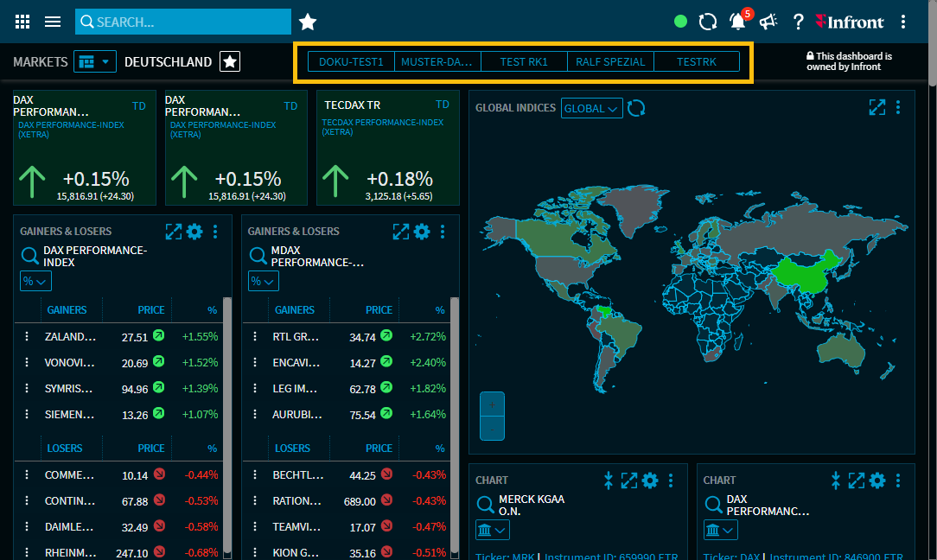Image resolution: width=937 pixels, height=560 pixels.
Task: Open the announcements megaphone icon
Action: pyautogui.click(x=768, y=22)
